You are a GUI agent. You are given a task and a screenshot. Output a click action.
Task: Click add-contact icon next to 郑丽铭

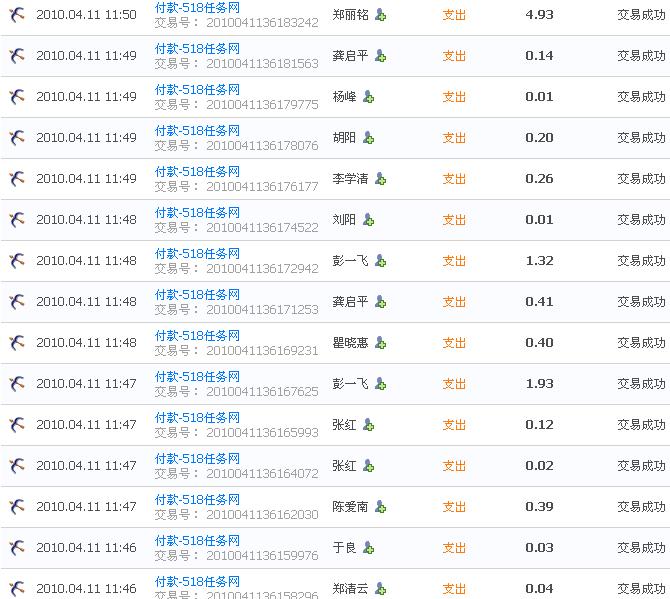coord(381,15)
